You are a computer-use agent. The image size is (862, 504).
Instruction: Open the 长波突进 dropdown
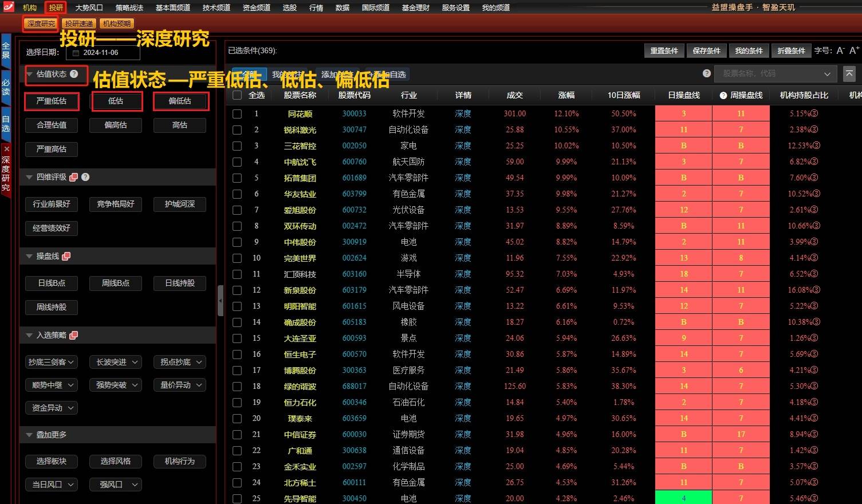116,362
